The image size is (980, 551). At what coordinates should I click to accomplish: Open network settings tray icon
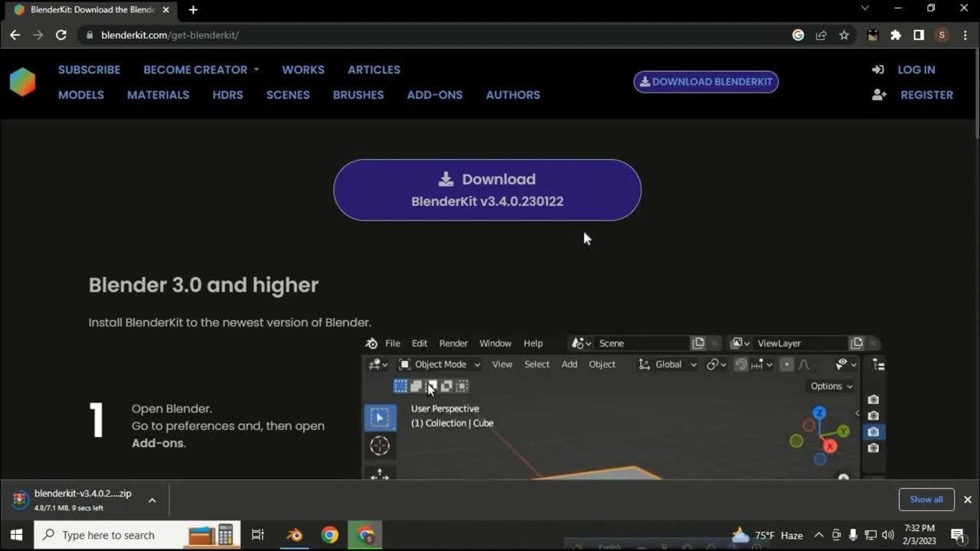(871, 535)
